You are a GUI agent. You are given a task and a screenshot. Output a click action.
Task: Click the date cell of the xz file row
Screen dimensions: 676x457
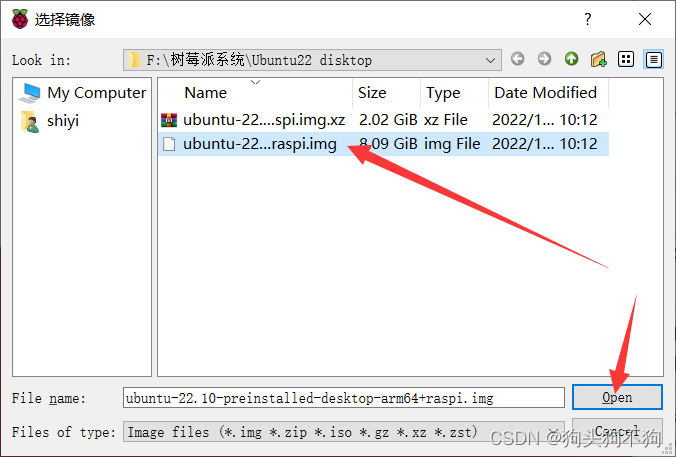click(545, 120)
